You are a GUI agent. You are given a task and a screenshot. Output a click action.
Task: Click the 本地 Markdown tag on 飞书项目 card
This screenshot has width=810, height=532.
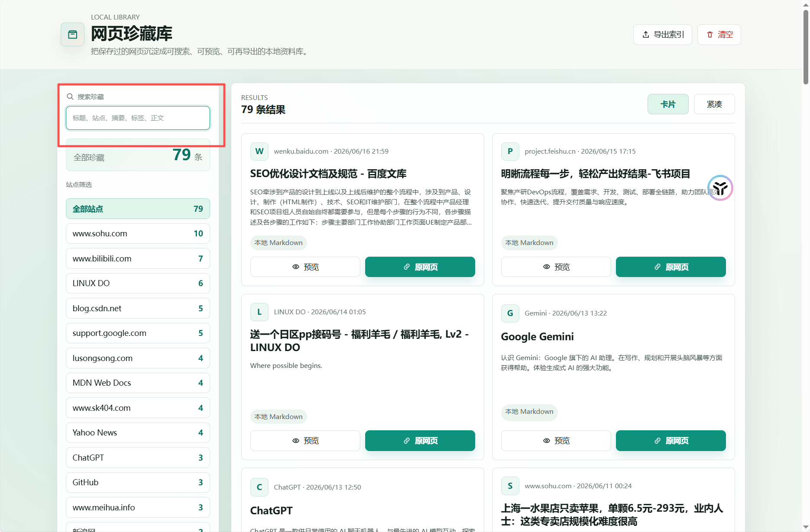click(529, 243)
